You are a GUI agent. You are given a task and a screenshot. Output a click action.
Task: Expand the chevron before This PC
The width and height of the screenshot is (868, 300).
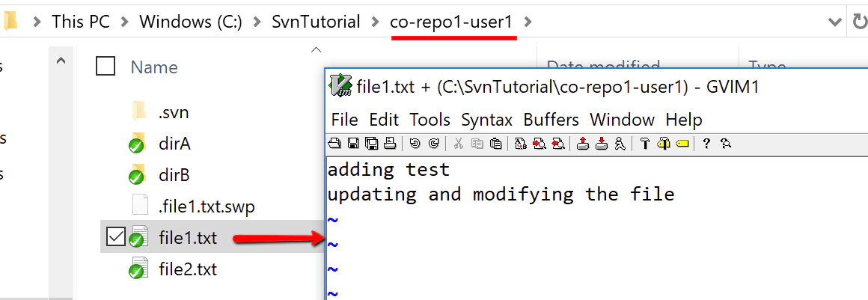(37, 22)
